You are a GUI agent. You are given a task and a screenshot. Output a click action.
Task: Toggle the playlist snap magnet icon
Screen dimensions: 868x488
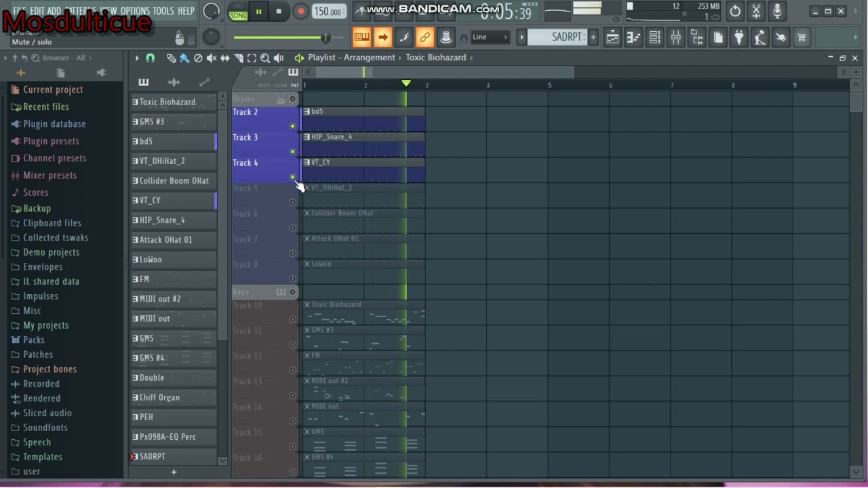click(x=150, y=58)
